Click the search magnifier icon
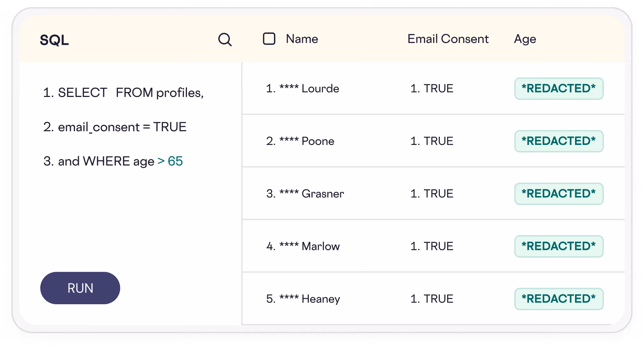The image size is (644, 349). coord(225,39)
